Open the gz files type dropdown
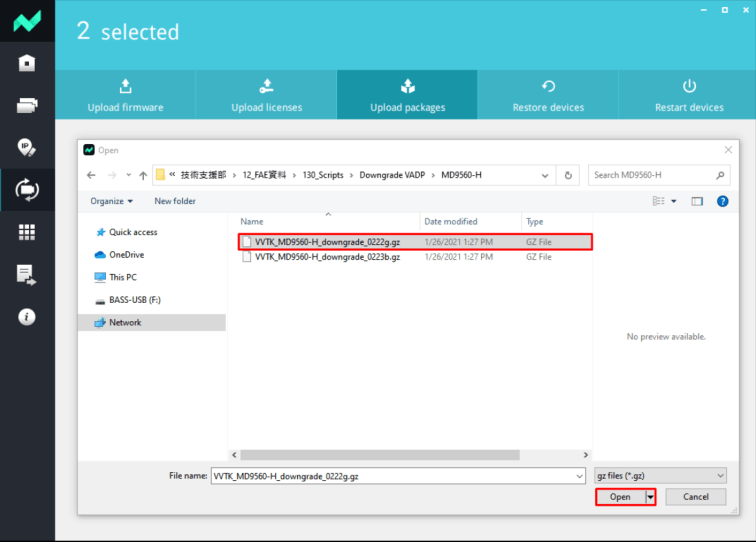 click(x=660, y=476)
